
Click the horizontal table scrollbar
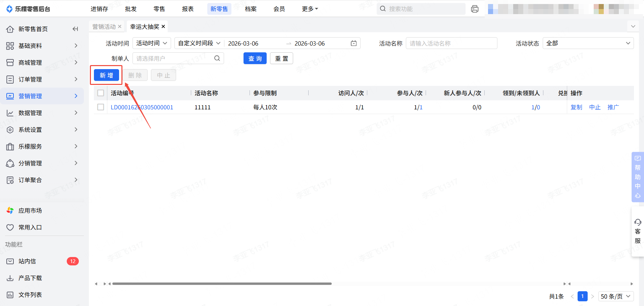[x=222, y=284]
